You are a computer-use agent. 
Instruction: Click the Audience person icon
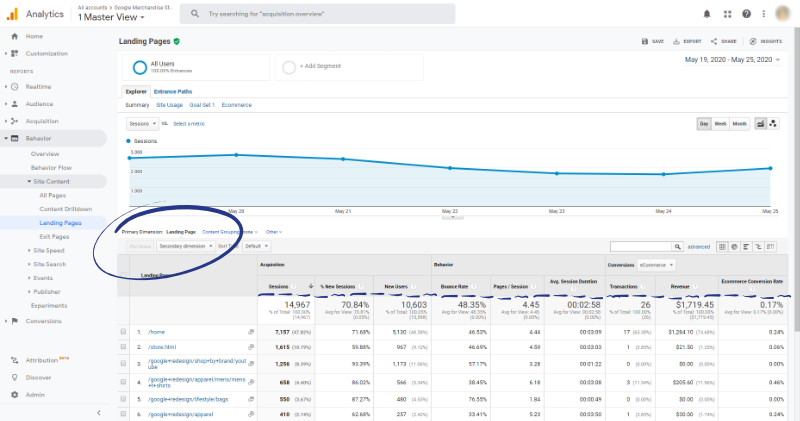[14, 104]
